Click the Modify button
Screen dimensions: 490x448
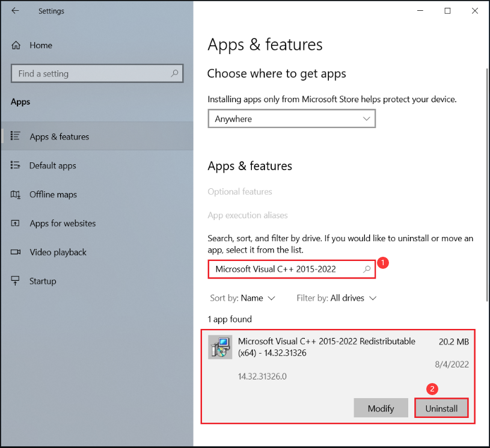pyautogui.click(x=381, y=408)
